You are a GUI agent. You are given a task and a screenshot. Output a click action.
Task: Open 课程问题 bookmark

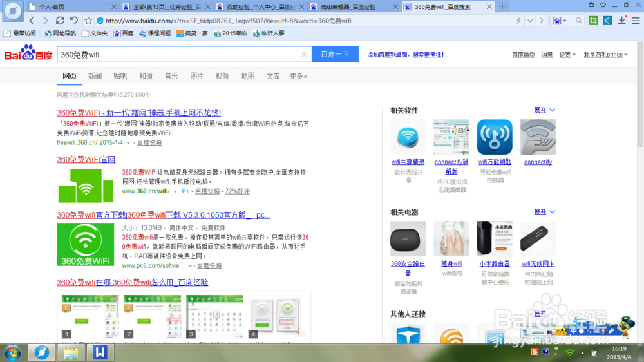click(x=155, y=33)
